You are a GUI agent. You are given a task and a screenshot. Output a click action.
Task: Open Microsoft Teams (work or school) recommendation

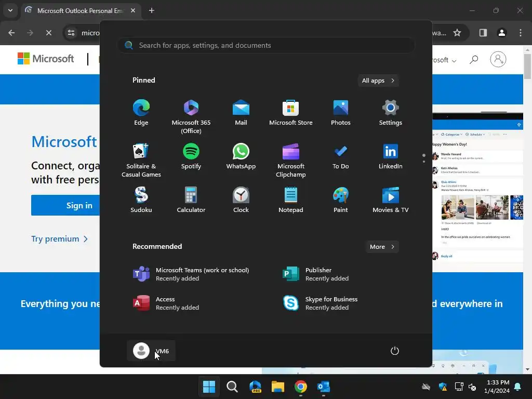(x=191, y=274)
